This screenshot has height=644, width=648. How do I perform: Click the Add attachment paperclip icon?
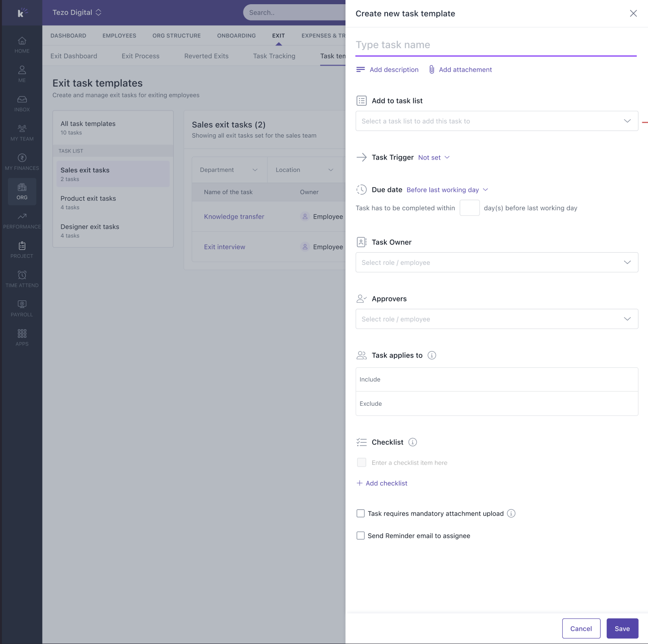(x=432, y=70)
